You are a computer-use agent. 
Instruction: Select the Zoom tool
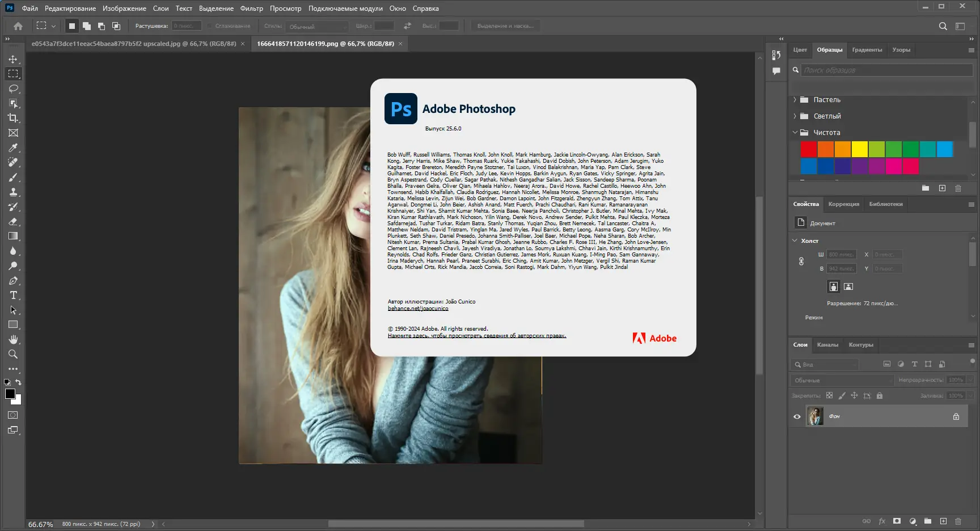[13, 354]
